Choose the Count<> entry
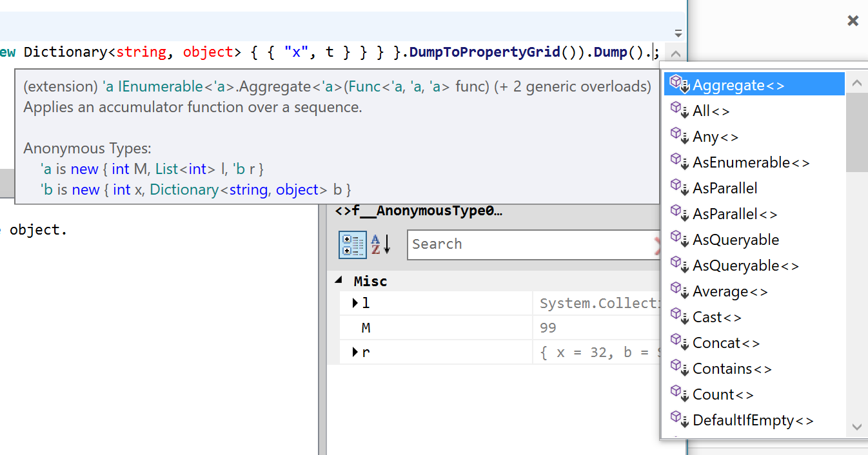 754,394
